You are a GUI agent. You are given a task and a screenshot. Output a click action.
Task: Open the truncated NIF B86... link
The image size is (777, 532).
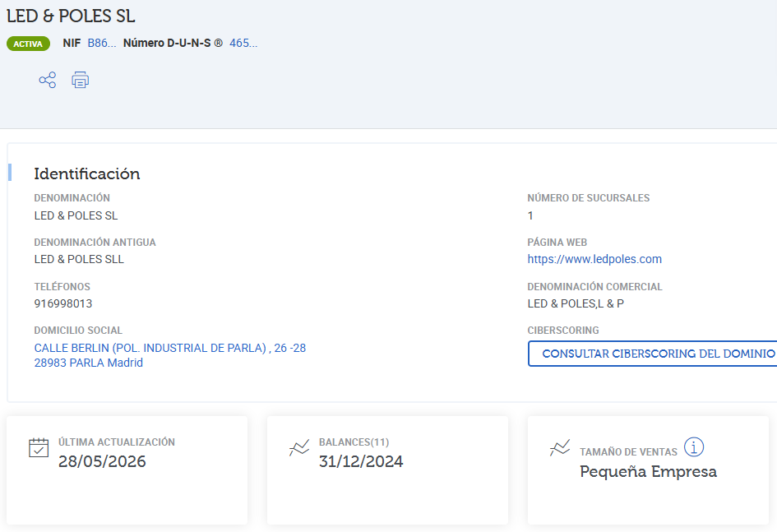(x=102, y=43)
